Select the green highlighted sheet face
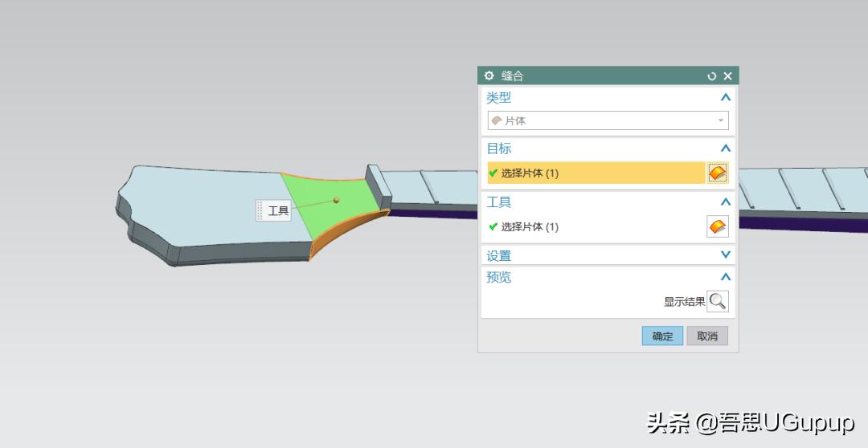Image resolution: width=868 pixels, height=448 pixels. click(332, 206)
